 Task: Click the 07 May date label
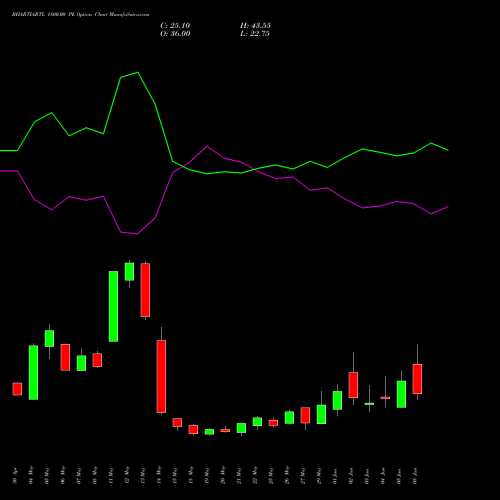[x=79, y=476]
